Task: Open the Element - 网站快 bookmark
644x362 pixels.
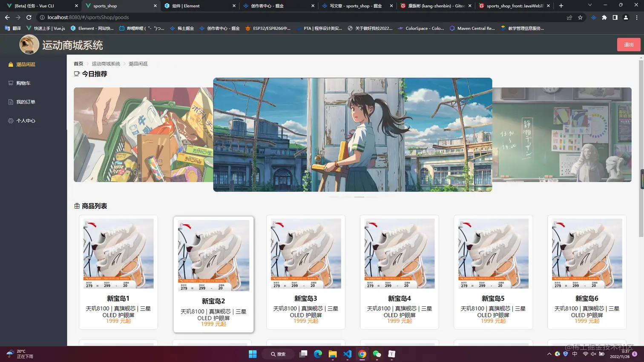Action: click(x=92, y=29)
